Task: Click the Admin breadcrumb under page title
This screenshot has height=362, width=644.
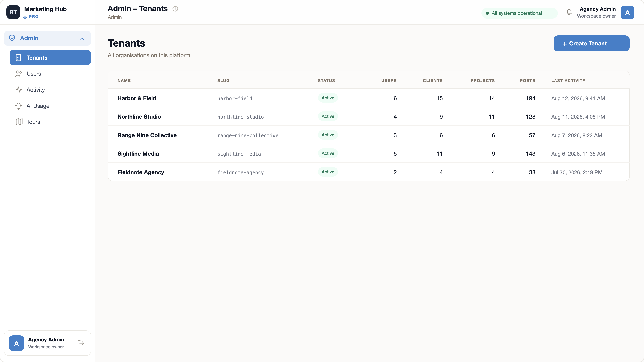Action: pyautogui.click(x=115, y=17)
